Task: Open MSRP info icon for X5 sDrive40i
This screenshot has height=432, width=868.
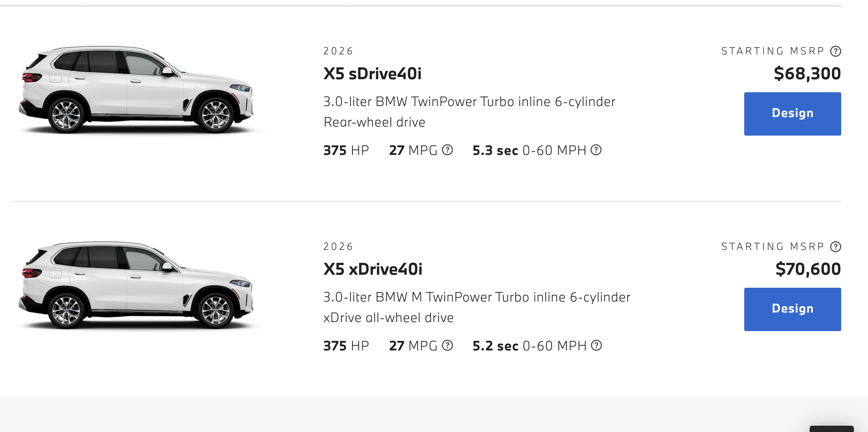Action: 835,51
